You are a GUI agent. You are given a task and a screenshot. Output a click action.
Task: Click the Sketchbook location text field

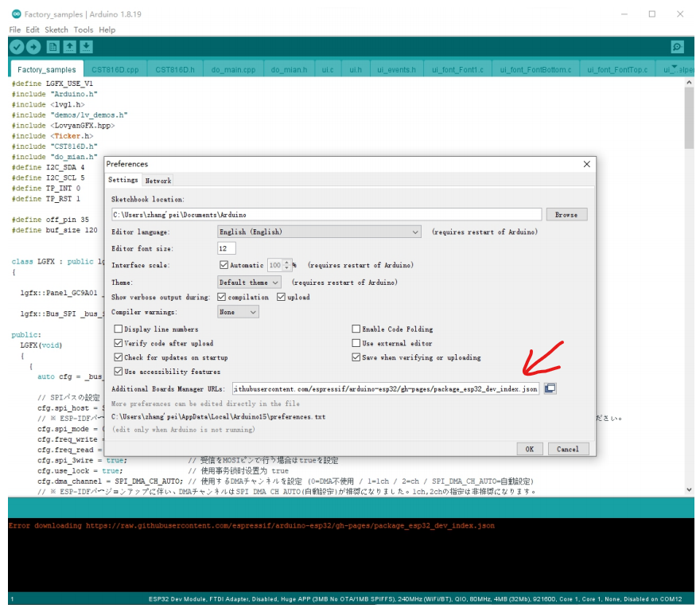[x=326, y=215]
